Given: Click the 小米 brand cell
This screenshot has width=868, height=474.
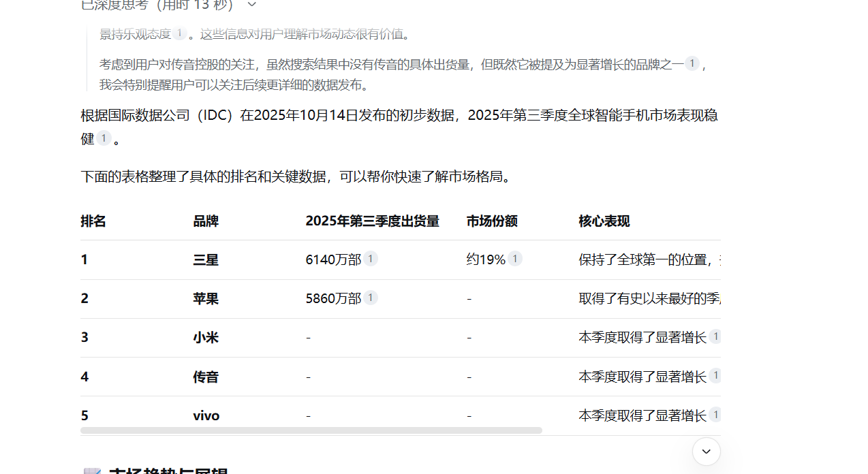Looking at the screenshot, I should click(x=206, y=338).
